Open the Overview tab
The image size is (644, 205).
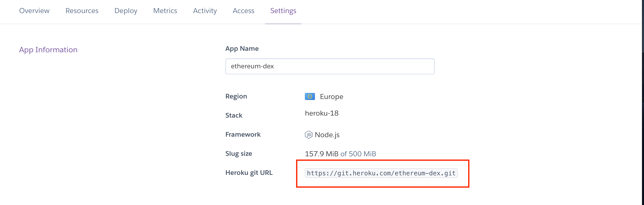(34, 11)
